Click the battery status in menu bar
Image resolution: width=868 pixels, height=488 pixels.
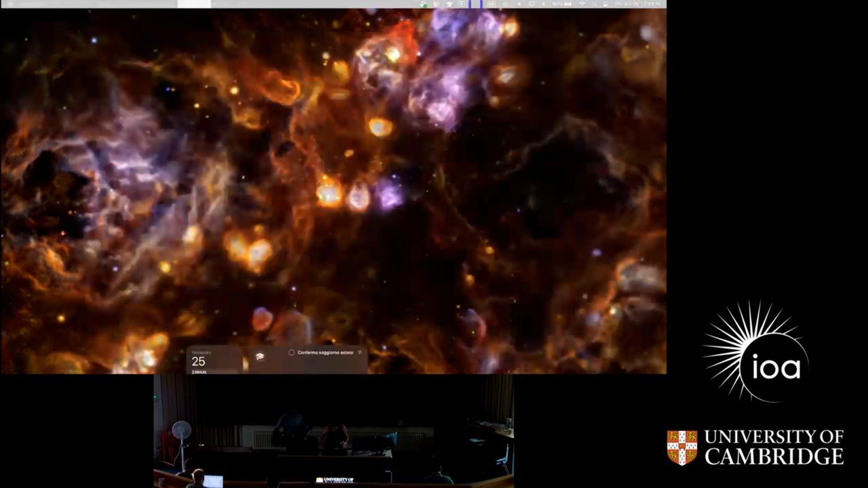click(562, 4)
